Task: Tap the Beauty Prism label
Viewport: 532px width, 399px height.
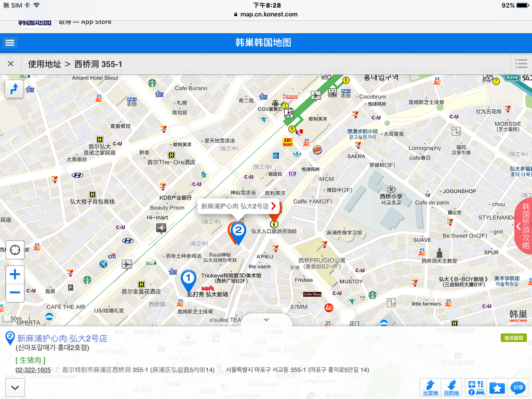Action: click(x=167, y=208)
